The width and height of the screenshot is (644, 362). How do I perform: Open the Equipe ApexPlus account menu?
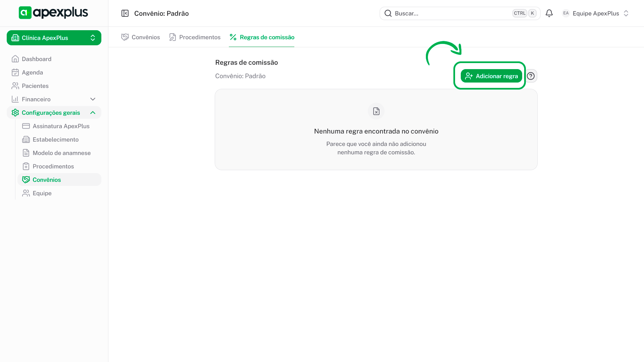[x=595, y=13]
